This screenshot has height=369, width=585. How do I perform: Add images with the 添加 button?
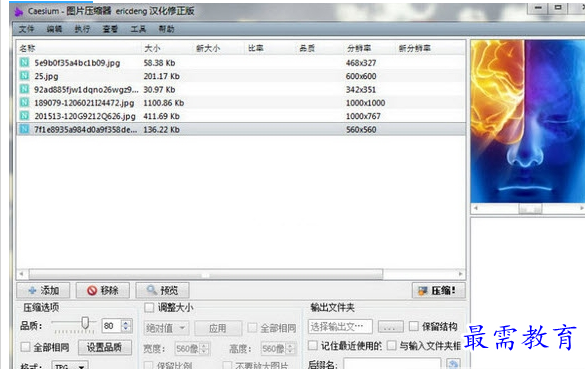[43, 290]
